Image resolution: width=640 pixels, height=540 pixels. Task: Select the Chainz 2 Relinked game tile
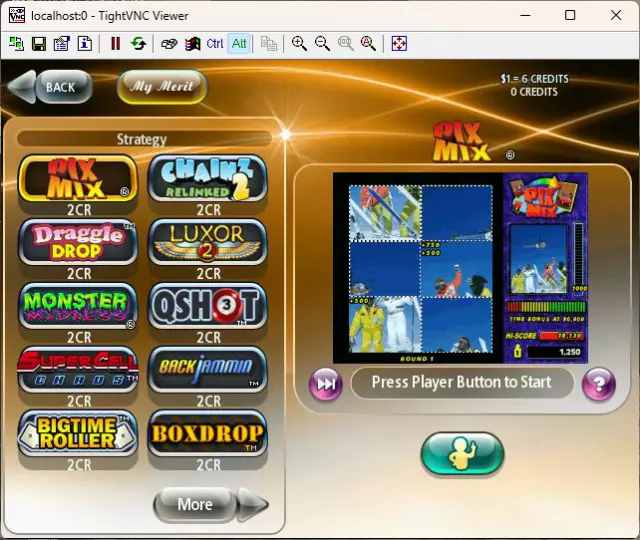[207, 179]
